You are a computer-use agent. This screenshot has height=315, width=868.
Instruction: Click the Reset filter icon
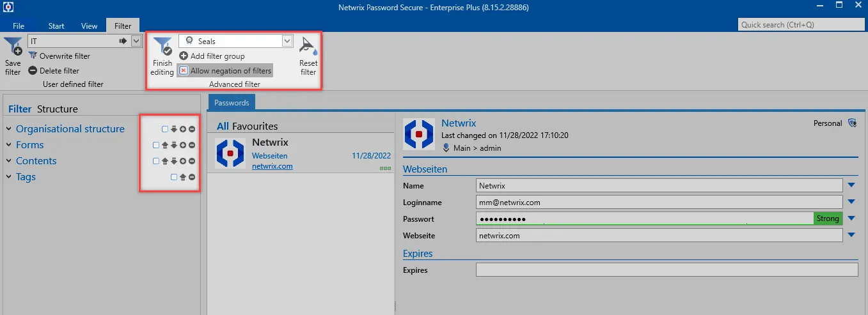(x=308, y=47)
